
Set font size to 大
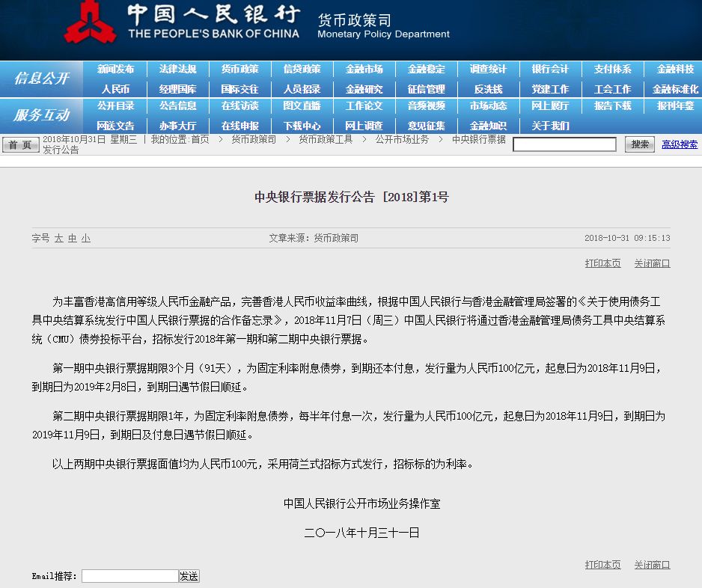point(58,238)
